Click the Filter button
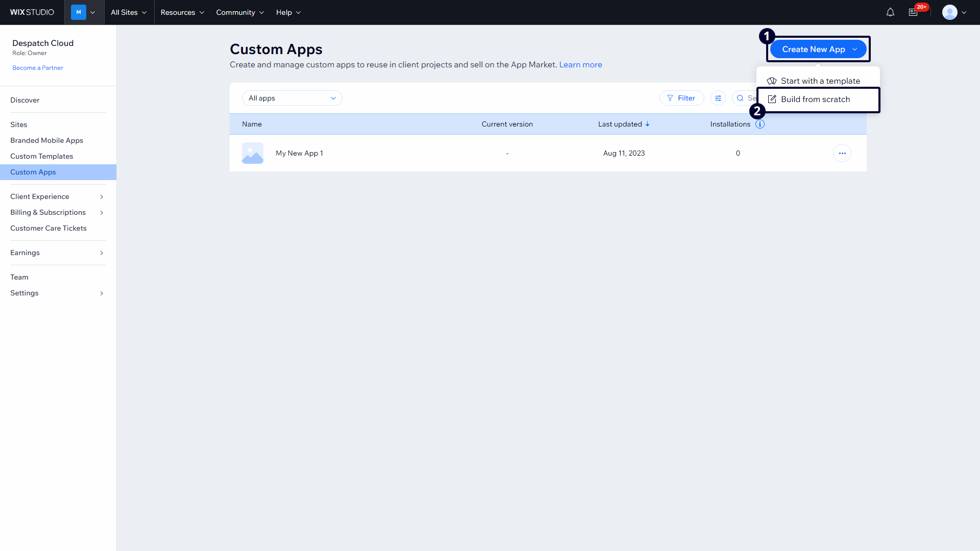This screenshot has width=980, height=551. tap(681, 98)
